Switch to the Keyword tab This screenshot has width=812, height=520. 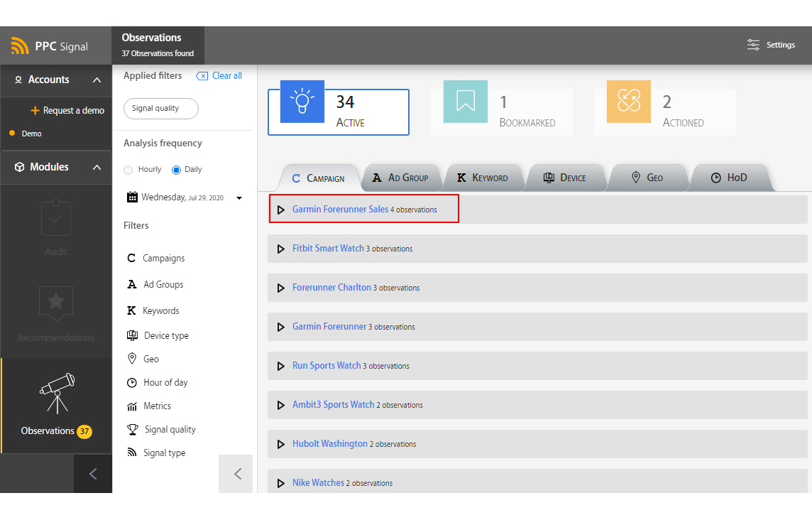(483, 178)
